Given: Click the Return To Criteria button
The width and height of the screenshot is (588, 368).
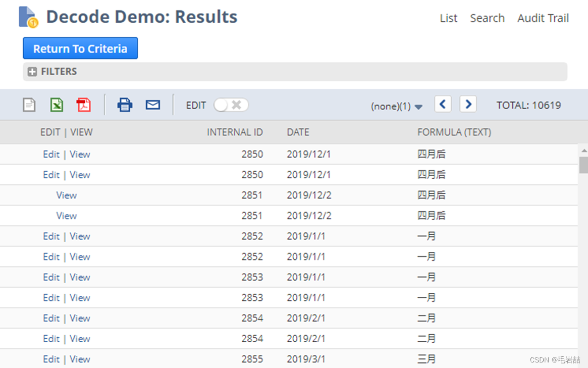Looking at the screenshot, I should [80, 48].
